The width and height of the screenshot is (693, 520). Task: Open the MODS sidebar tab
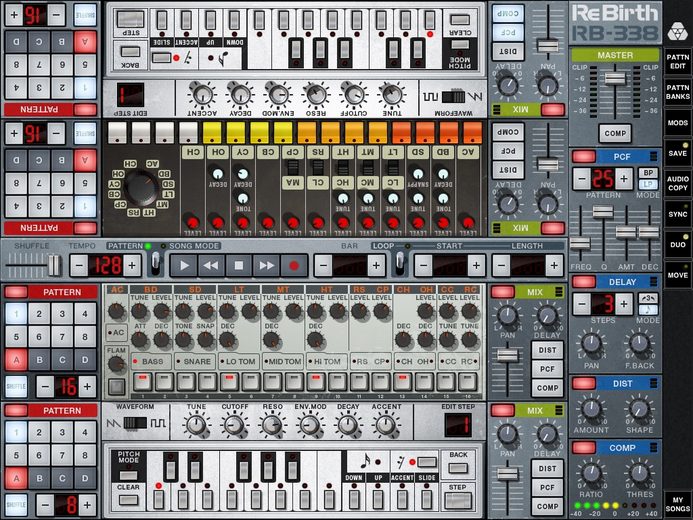pyautogui.click(x=678, y=123)
